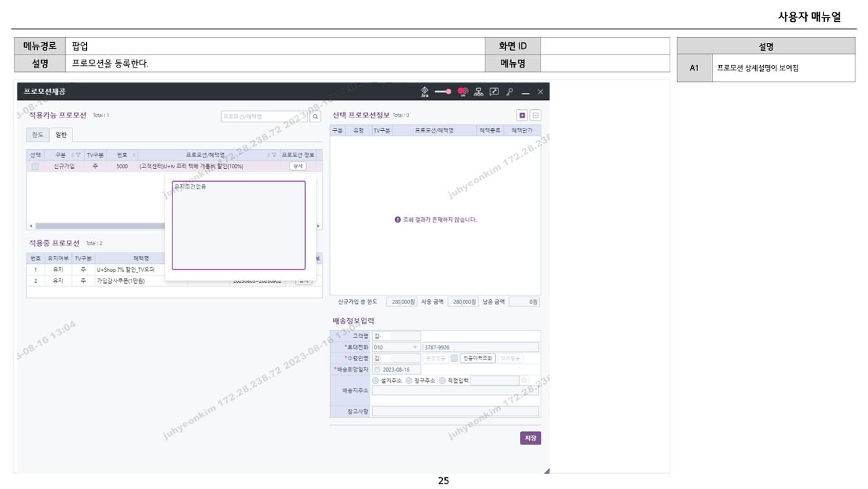868x489 pixels.
Task: Select the 설치주소 radio button
Action: pos(376,381)
